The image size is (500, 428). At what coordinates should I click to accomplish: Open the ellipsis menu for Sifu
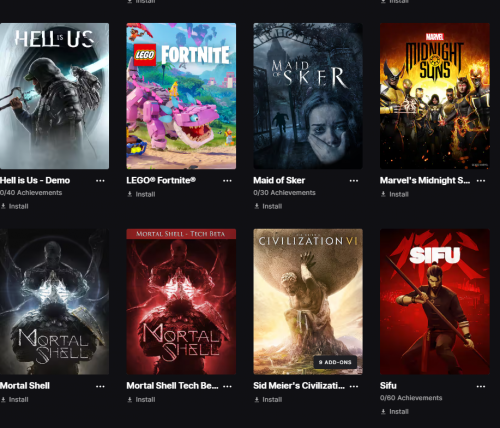click(x=481, y=386)
